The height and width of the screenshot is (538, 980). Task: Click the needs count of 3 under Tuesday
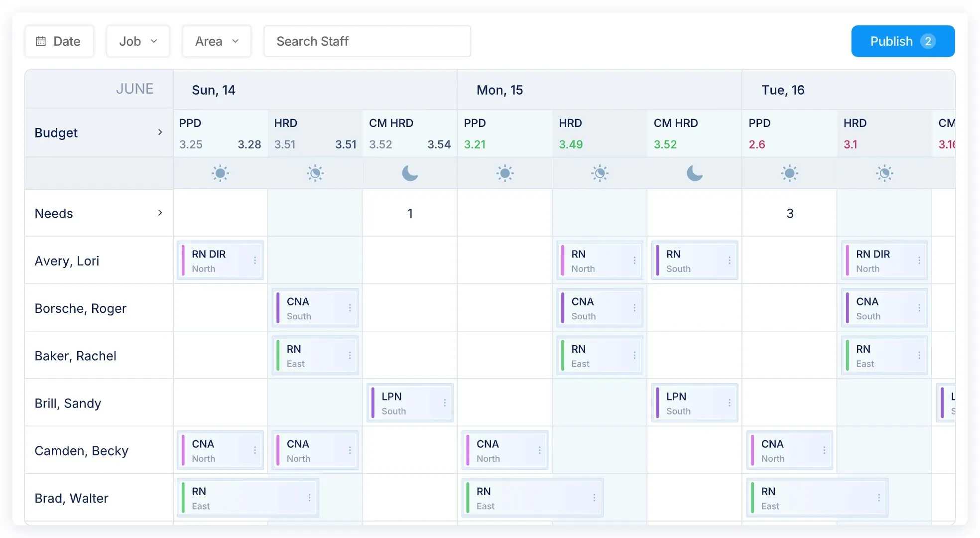[789, 213]
